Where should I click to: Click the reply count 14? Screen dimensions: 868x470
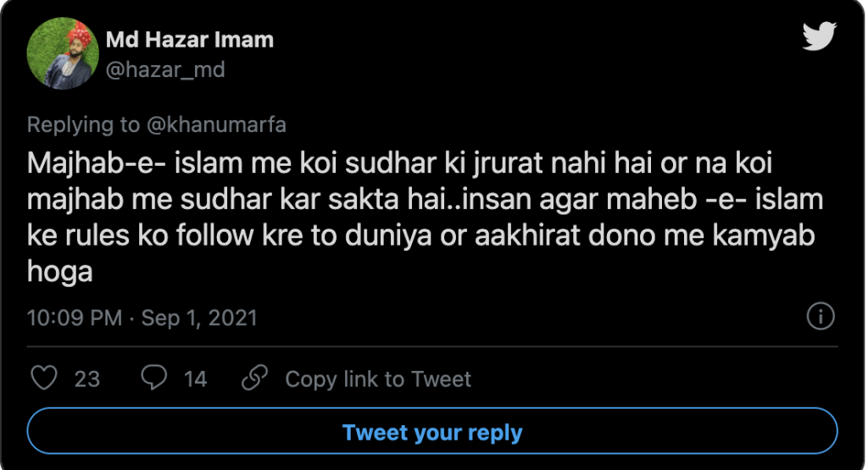point(196,379)
